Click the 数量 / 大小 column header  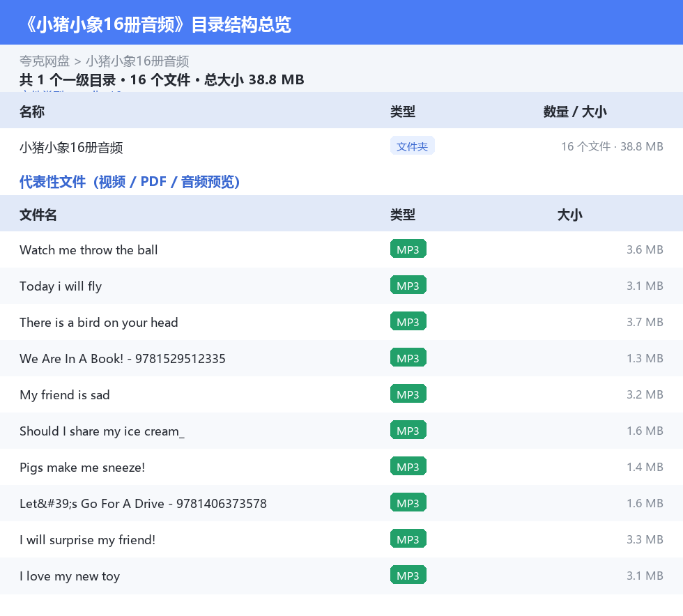tap(575, 111)
